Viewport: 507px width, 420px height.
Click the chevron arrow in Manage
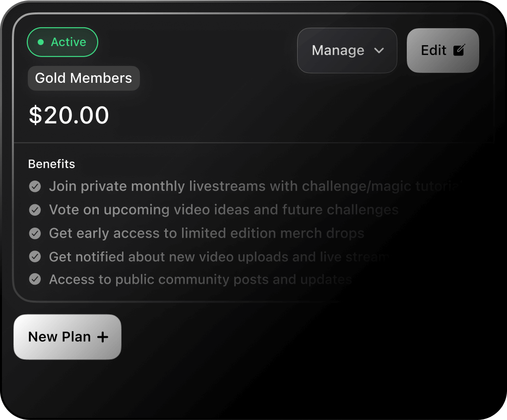pos(379,51)
